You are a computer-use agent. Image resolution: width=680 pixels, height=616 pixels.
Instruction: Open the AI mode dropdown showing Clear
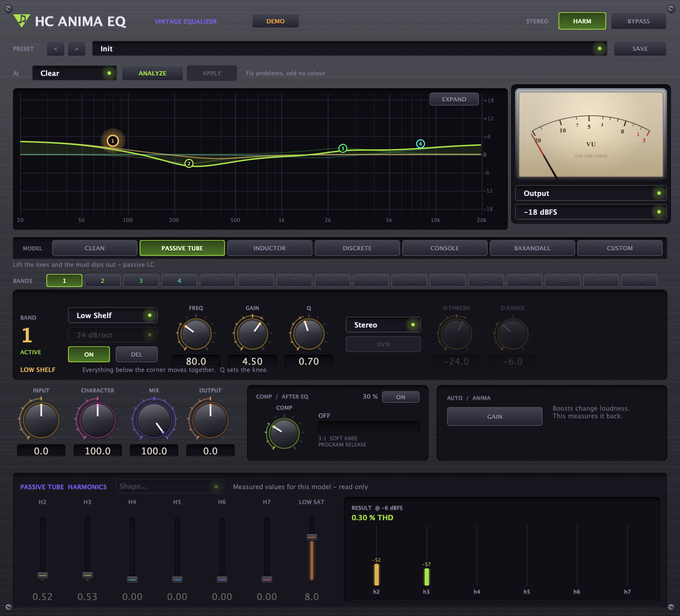(75, 73)
